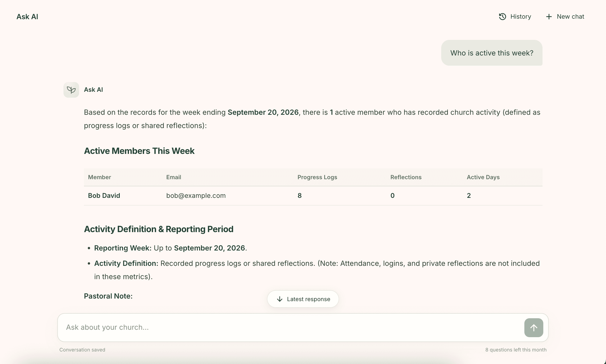Click the 'Pastoral Note:' label

108,296
